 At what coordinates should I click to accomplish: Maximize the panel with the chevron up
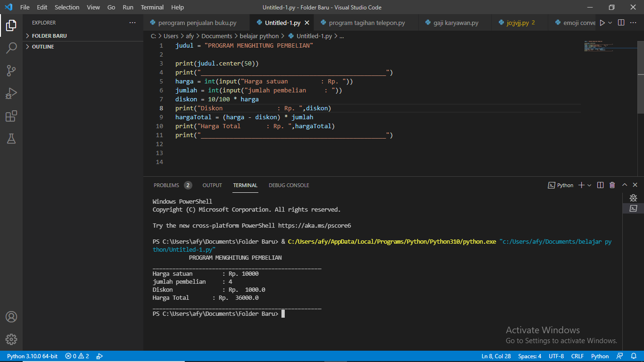[x=624, y=185]
